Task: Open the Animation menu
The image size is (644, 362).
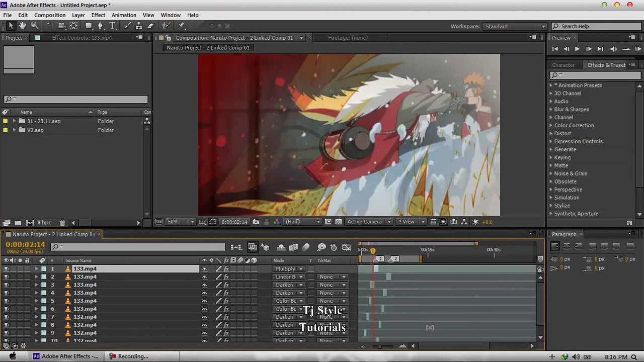Action: pos(124,15)
